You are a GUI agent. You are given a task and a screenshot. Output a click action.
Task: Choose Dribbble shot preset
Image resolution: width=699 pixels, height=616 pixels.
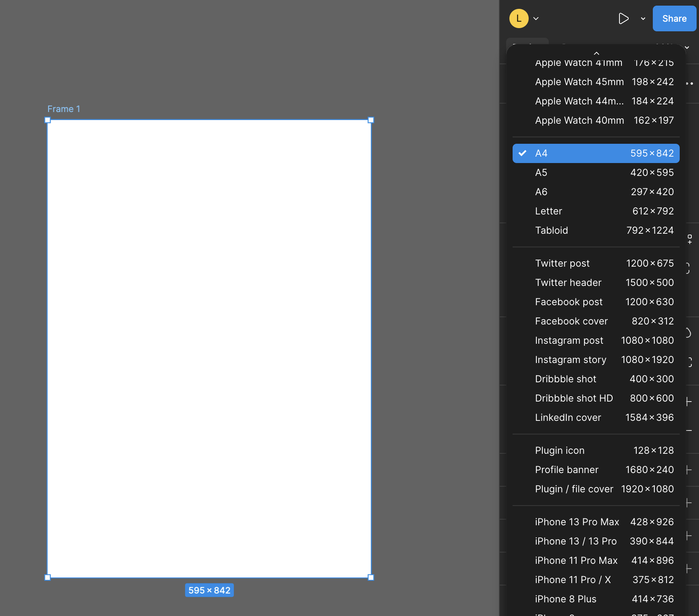point(596,379)
